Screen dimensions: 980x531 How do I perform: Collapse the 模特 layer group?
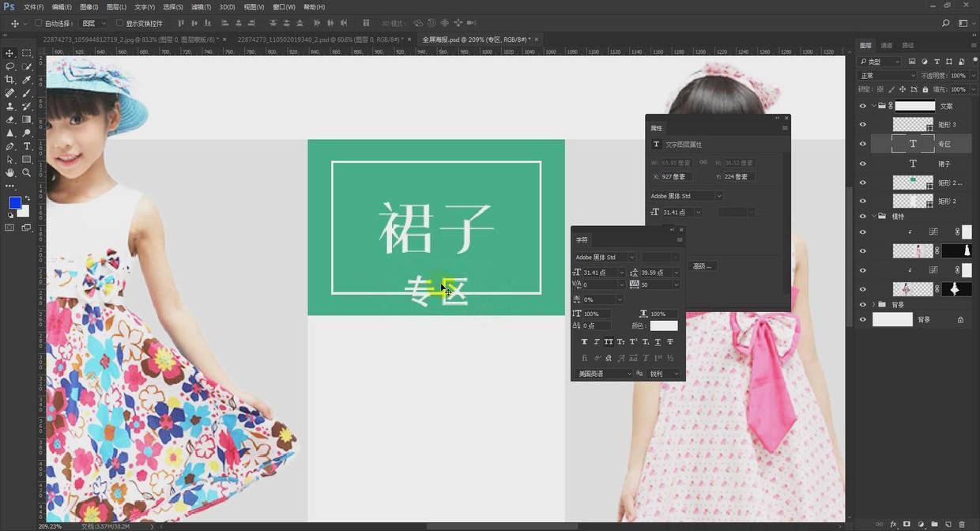pos(873,216)
